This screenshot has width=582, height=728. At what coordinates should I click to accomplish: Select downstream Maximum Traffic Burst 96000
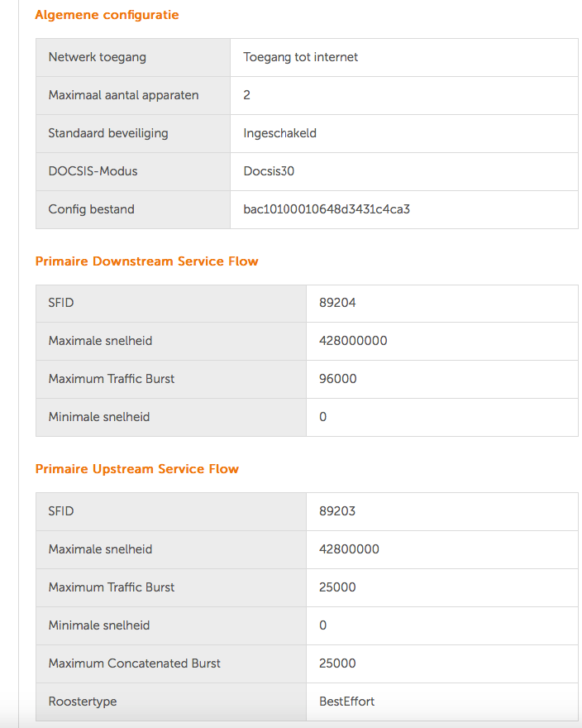click(x=338, y=379)
